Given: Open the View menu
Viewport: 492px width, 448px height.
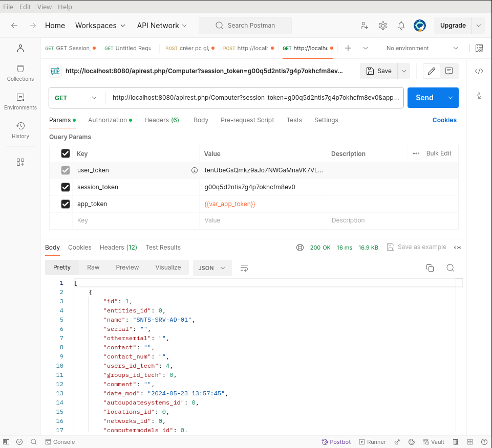Looking at the screenshot, I should (44, 7).
